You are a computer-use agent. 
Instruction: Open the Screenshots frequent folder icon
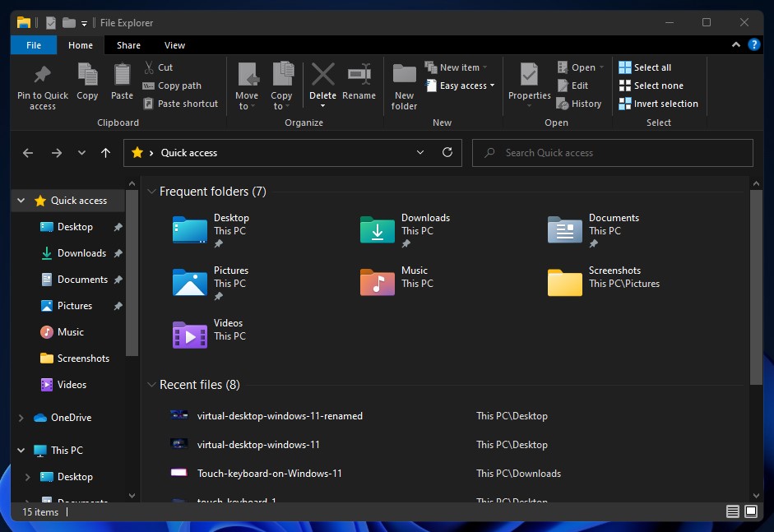coord(565,282)
